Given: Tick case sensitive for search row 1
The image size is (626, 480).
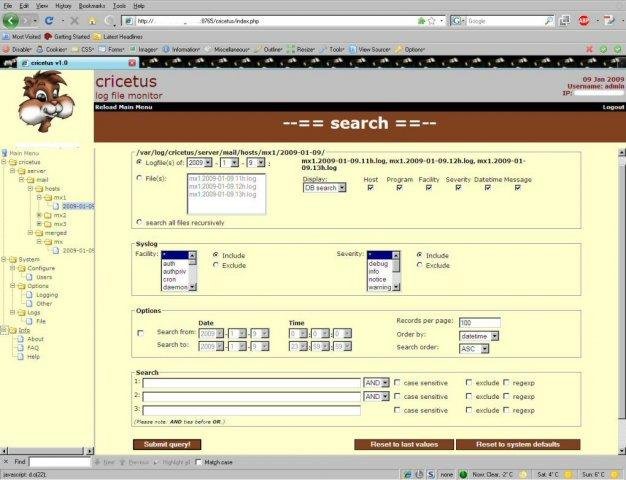Looking at the screenshot, I should (x=397, y=383).
